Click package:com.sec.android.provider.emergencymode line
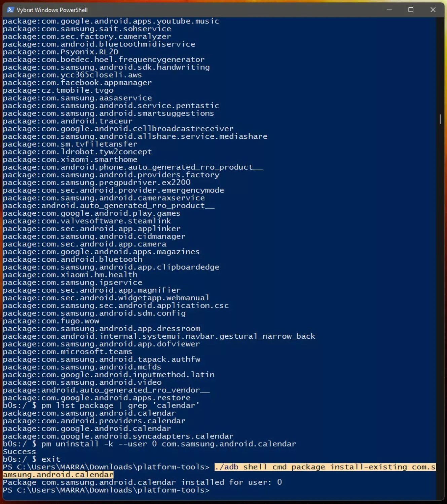447x504 pixels. [x=113, y=191]
